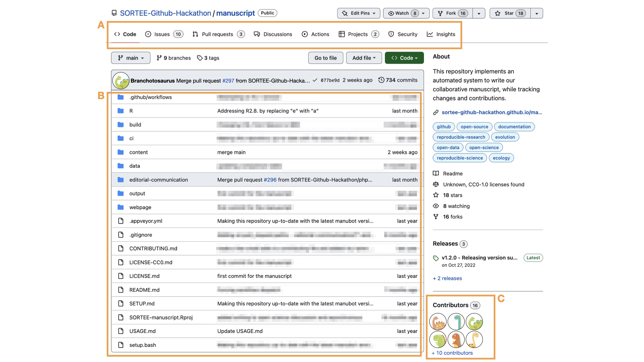Open the content folder

[139, 152]
